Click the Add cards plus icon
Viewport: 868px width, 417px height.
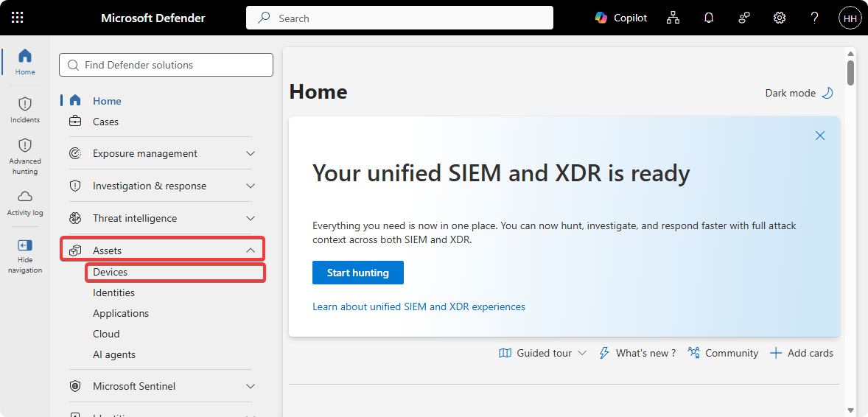(x=776, y=353)
